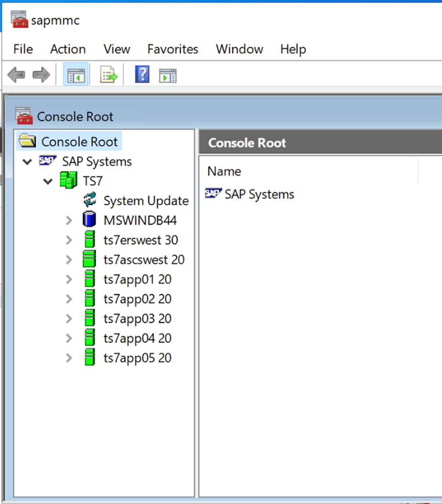This screenshot has height=504, width=442.
Task: Select the ts7app02 20 label
Action: (138, 299)
